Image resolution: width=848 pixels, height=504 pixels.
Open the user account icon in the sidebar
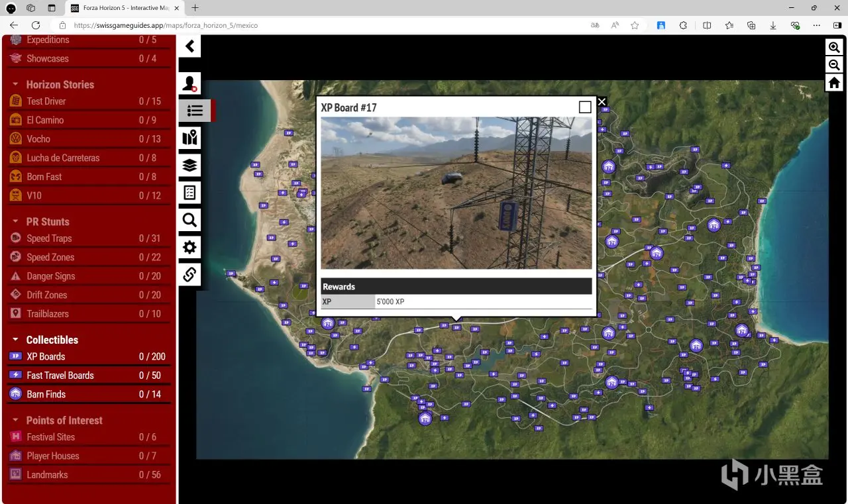click(190, 83)
